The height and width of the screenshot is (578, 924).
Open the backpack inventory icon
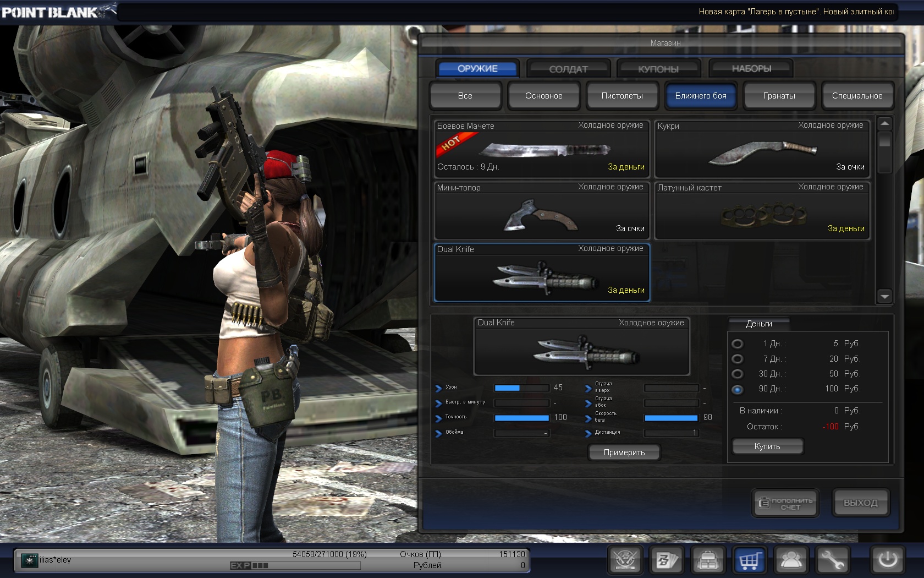coord(708,560)
